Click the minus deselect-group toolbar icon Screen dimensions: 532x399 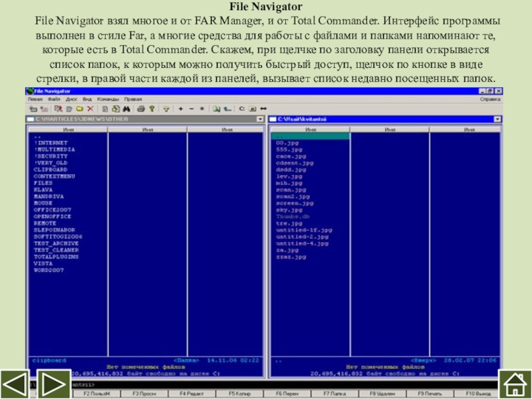192,109
